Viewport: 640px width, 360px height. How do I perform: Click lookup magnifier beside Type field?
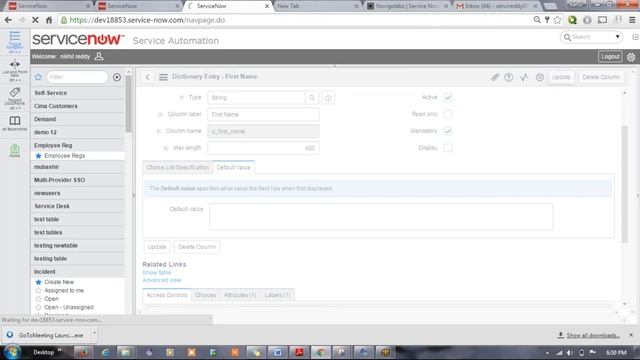coord(312,98)
